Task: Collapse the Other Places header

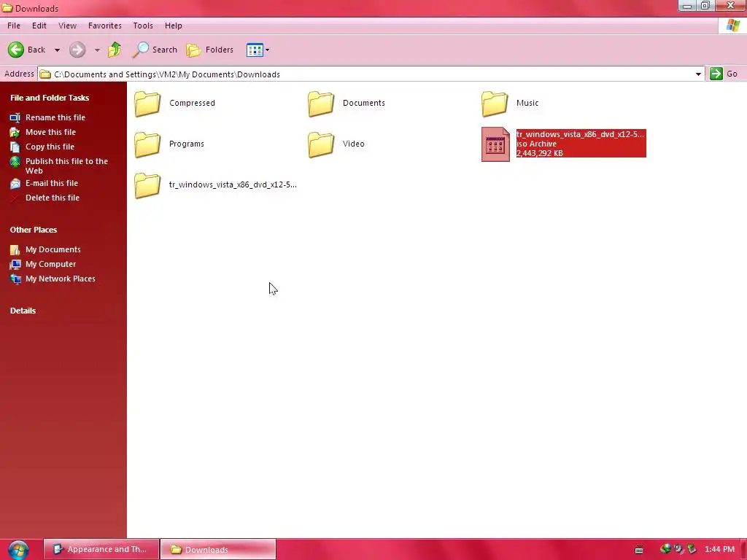Action: pos(34,230)
